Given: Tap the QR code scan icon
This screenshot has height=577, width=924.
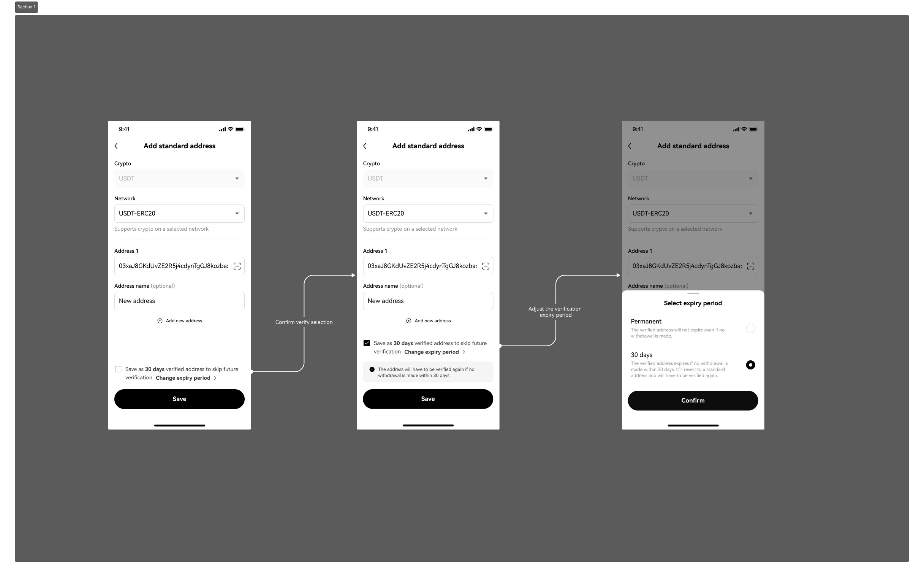Looking at the screenshot, I should click(x=236, y=265).
